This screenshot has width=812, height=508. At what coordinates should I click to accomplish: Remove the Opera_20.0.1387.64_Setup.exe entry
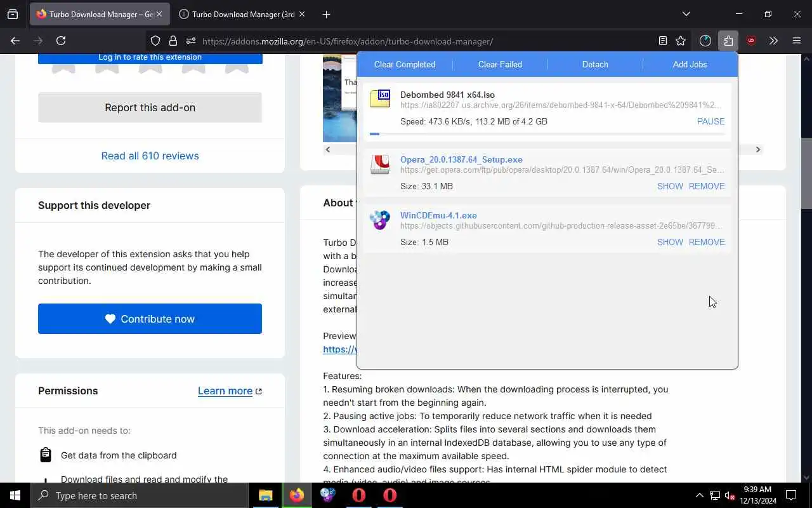pos(707,186)
